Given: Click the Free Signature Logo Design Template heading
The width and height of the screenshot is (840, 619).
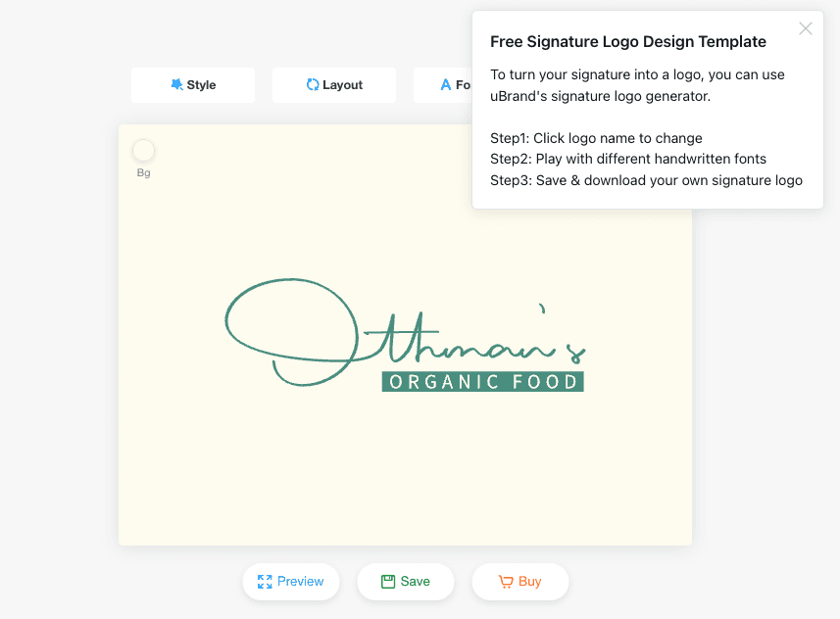Looking at the screenshot, I should pyautogui.click(x=628, y=42).
